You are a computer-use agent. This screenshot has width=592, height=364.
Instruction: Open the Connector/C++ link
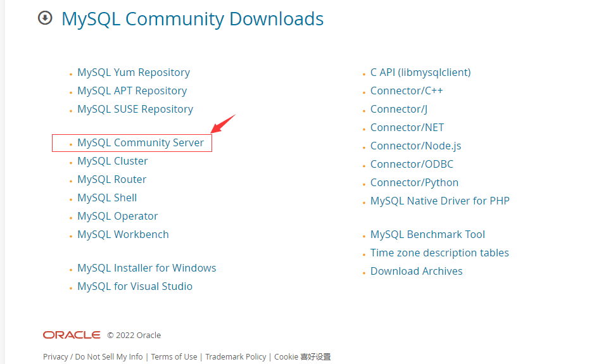406,91
